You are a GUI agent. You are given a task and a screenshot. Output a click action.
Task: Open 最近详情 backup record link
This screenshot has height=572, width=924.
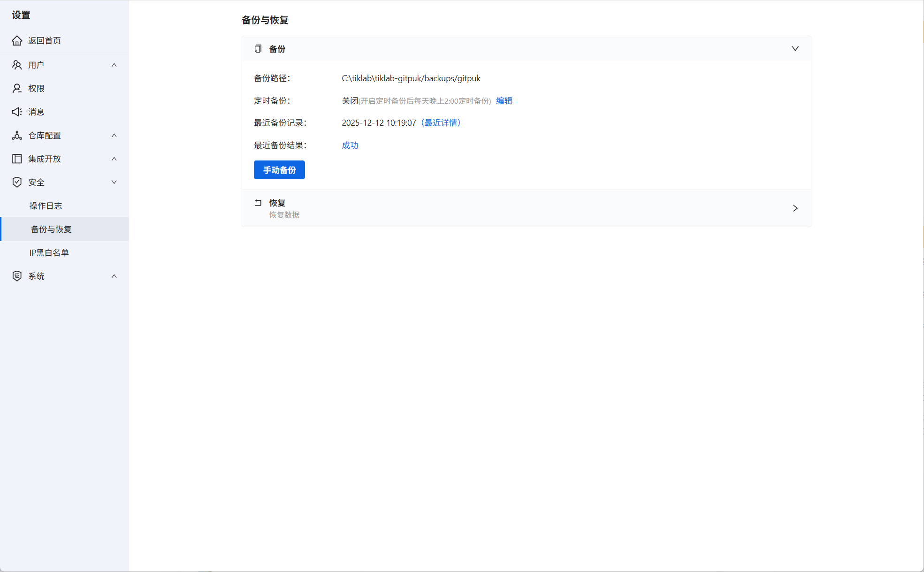pos(441,123)
